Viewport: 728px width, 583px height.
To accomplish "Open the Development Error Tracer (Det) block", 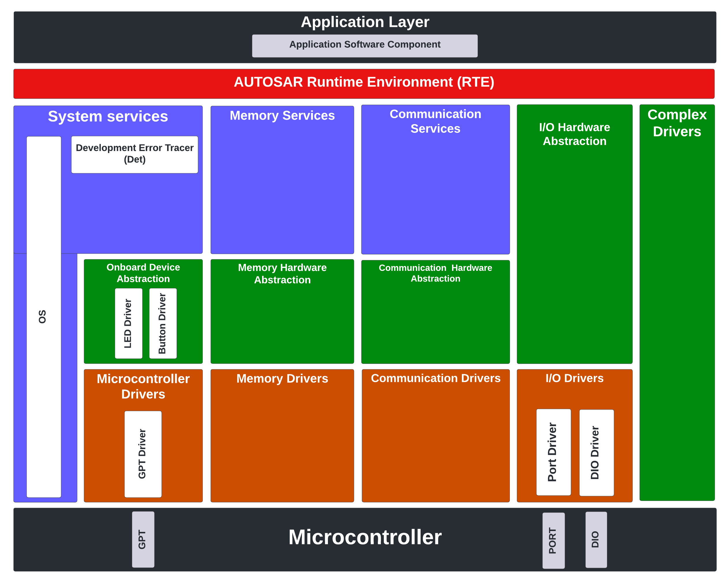I will tap(135, 154).
